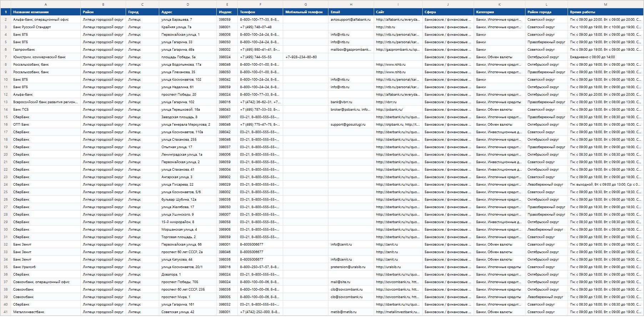Select address 'Доватора, 1'
Viewport: 644px width, 322px height.
pos(188,275)
